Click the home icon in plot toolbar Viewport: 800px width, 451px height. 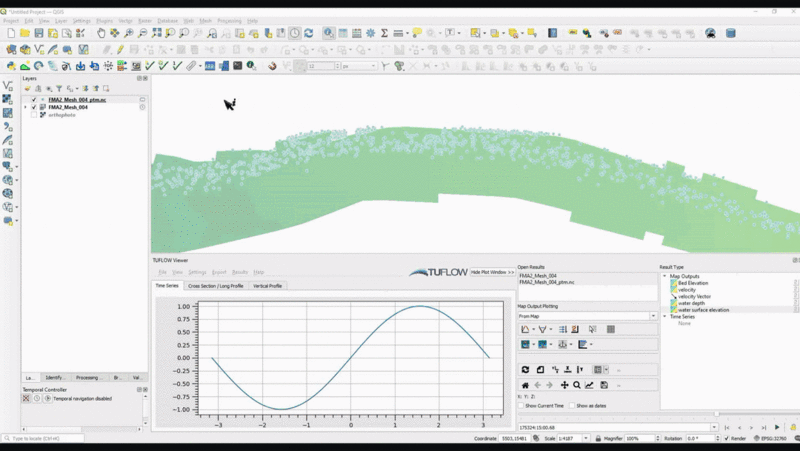525,385
